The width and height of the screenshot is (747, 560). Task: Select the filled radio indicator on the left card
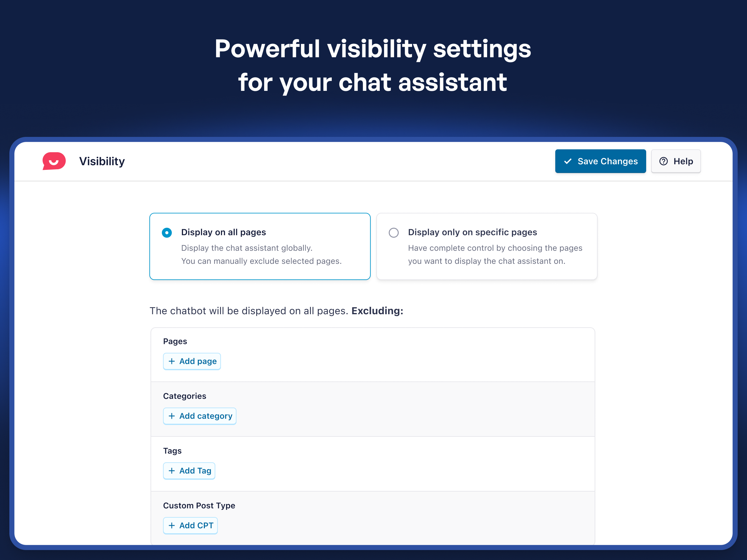click(x=167, y=233)
